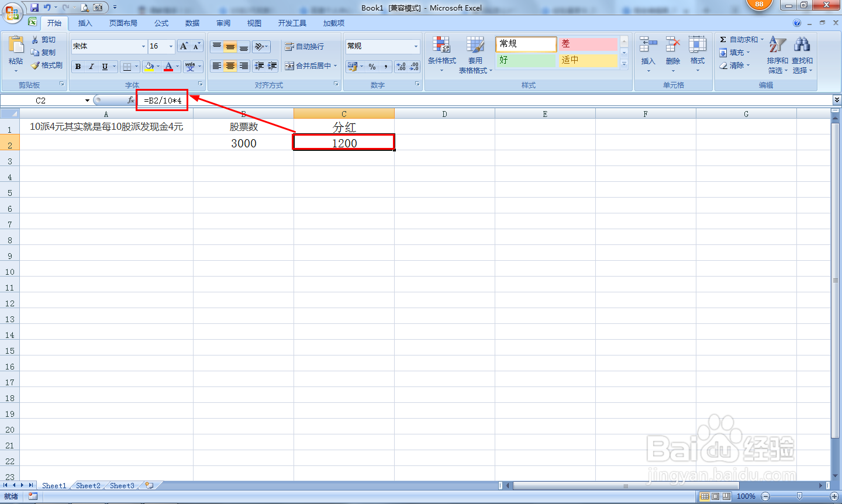Set middle vertical alignment
Viewport: 842px width, 504px height.
[x=230, y=46]
